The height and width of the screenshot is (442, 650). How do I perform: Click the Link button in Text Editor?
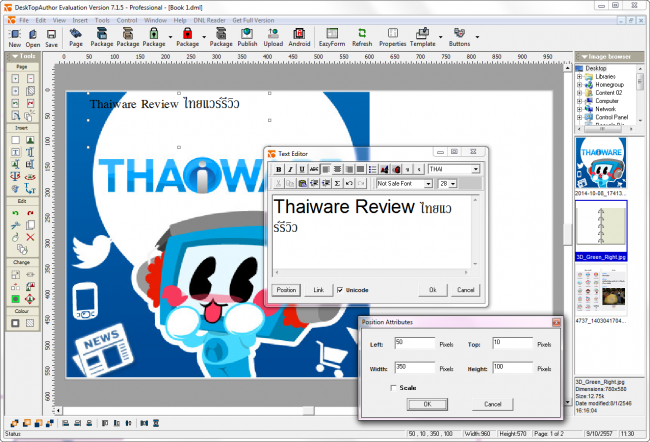tap(318, 290)
